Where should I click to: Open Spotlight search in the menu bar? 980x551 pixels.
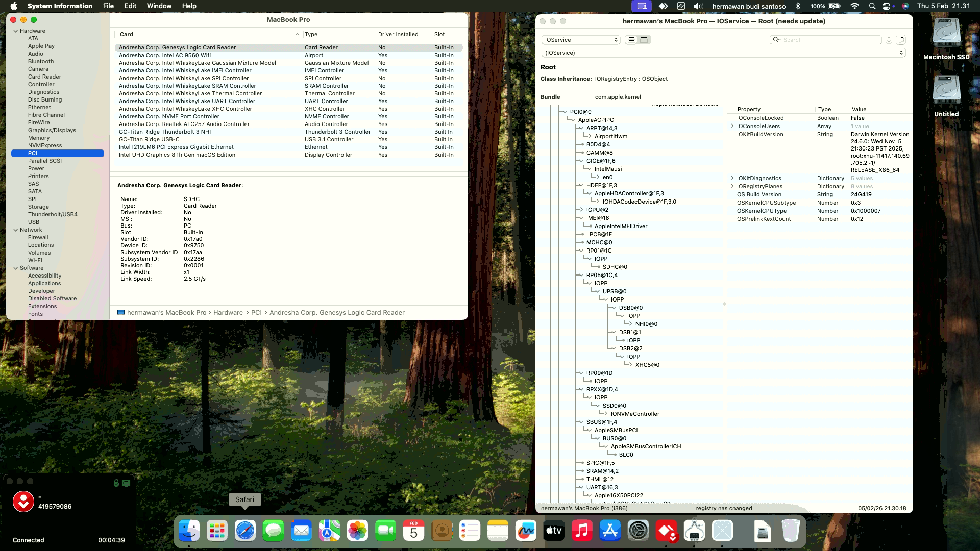(x=872, y=6)
